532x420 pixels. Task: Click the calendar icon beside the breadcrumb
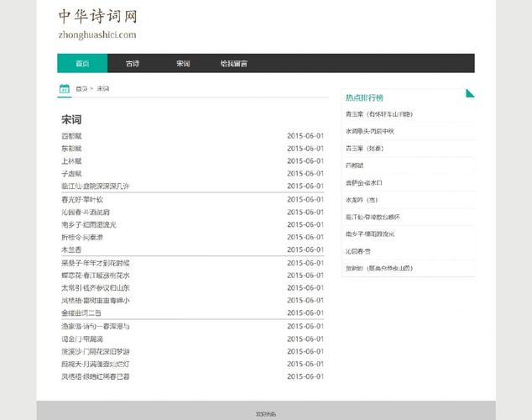pyautogui.click(x=64, y=88)
